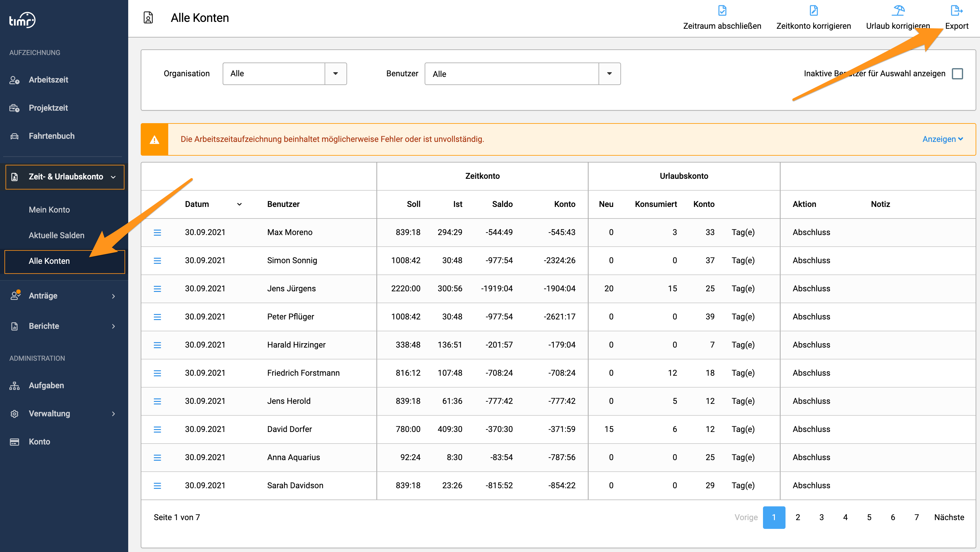980x552 pixels.
Task: Click Konto value -2621:17
Action: tap(559, 317)
